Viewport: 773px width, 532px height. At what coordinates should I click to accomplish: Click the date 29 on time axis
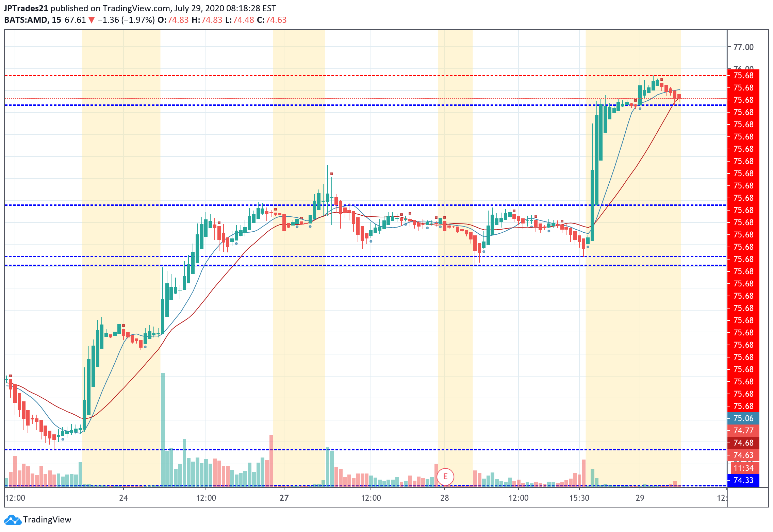640,498
